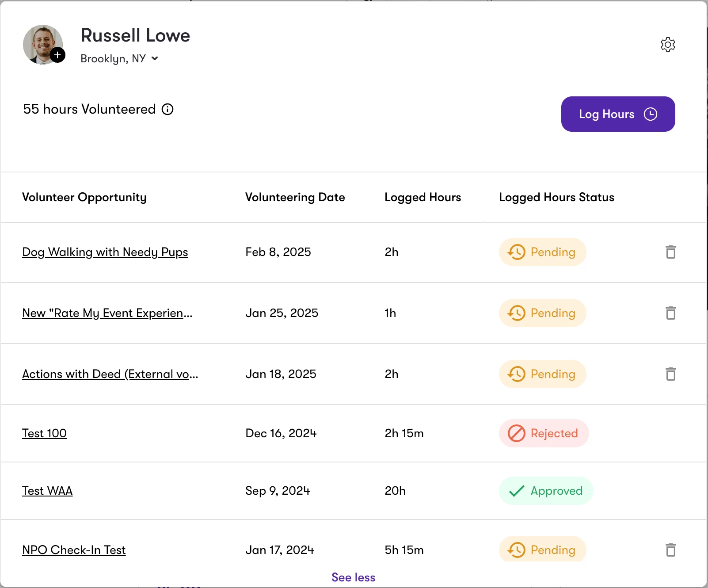
Task: Click the info icon beside hours Volunteered
Action: coord(167,109)
